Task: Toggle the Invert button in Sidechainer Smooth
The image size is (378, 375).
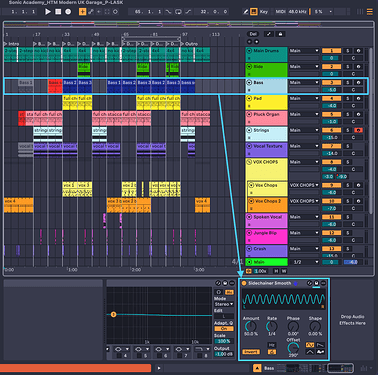Action: point(251,352)
